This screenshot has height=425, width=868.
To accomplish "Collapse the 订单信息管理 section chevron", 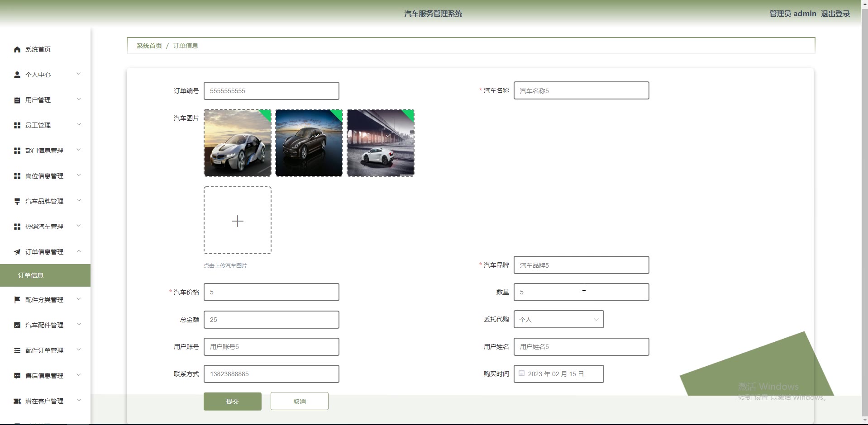I will click(79, 251).
